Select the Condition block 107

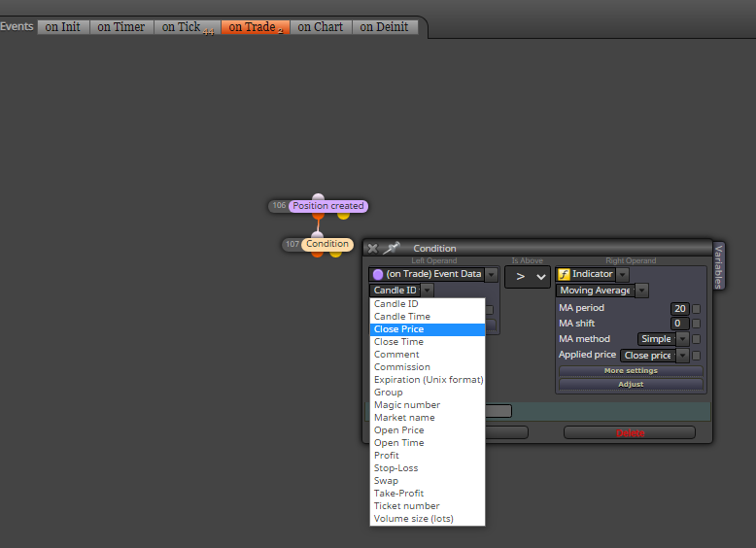[x=327, y=244]
